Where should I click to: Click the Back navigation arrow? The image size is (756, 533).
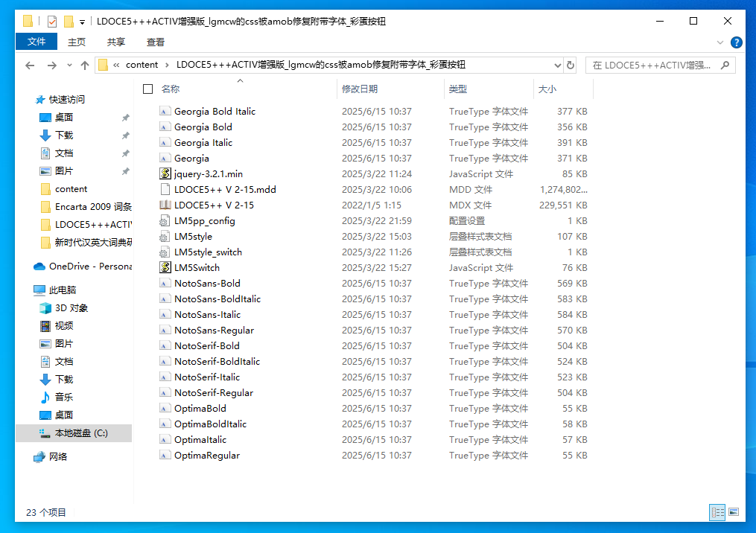pyautogui.click(x=30, y=65)
